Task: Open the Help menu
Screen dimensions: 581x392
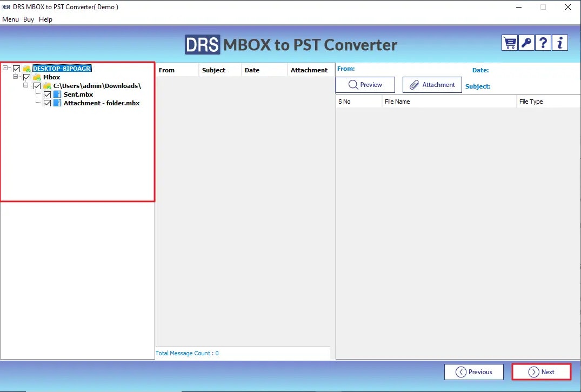Action: (45, 19)
